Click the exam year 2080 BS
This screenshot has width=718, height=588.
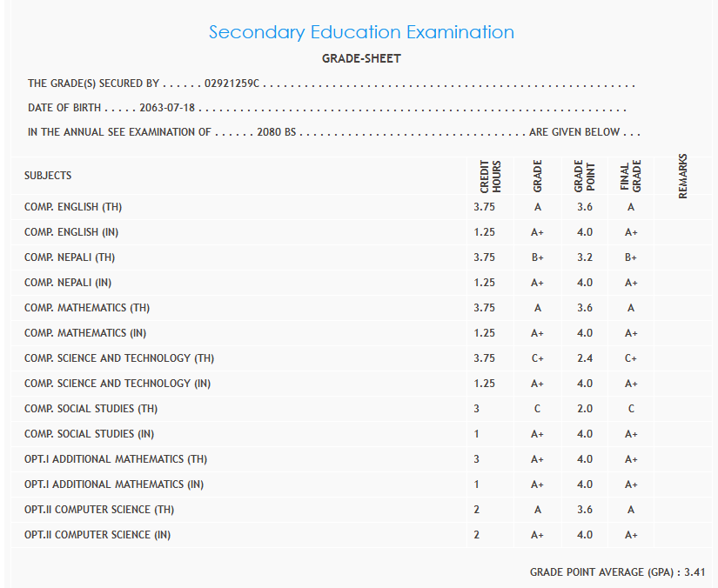click(x=271, y=132)
